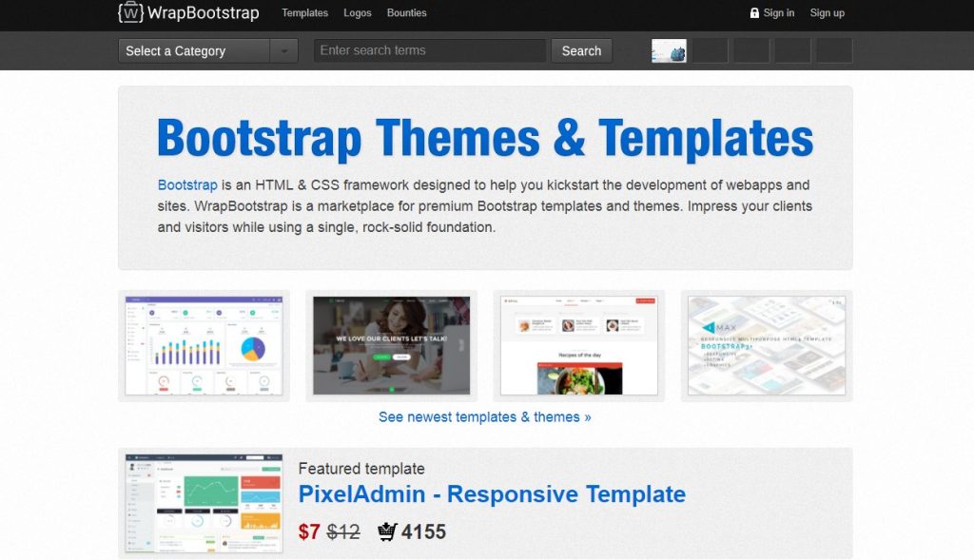Click the small template thumbnail in the top bar
974x560 pixels.
671,50
